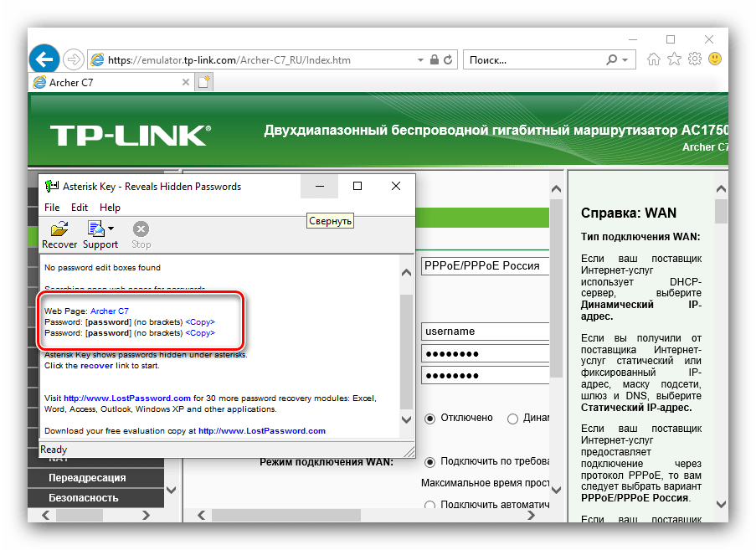Select 'Подключить по требованию' radio option
The image size is (756, 550).
430,461
